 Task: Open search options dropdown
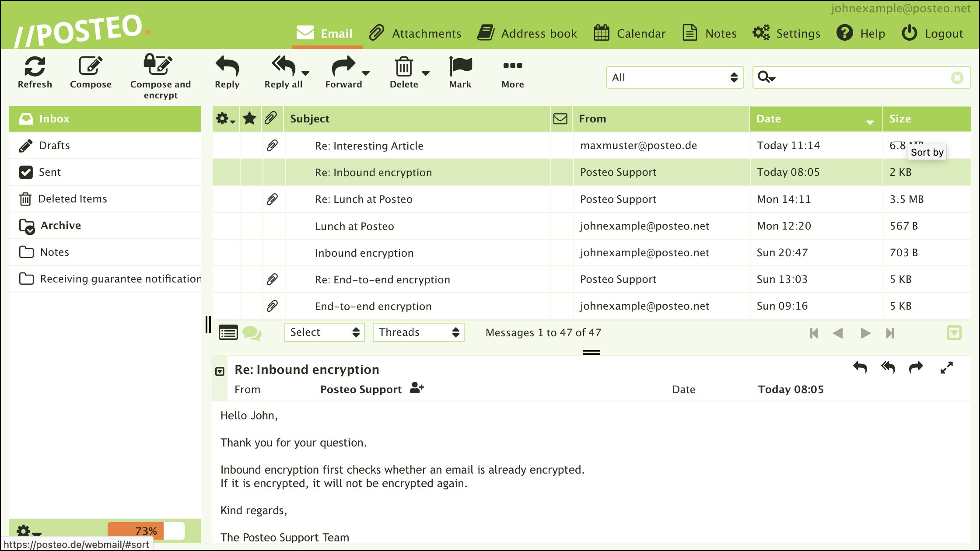pyautogui.click(x=766, y=77)
